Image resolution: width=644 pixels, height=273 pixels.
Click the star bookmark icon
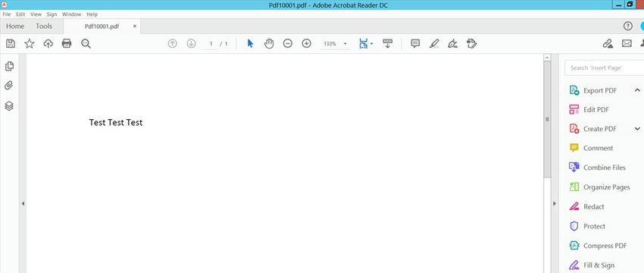point(30,43)
